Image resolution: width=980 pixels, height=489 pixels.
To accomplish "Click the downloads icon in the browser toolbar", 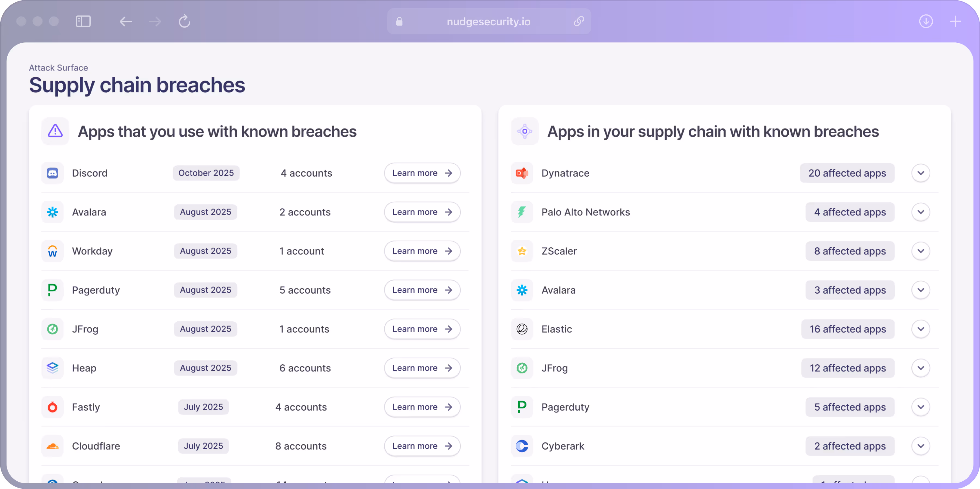I will click(926, 21).
